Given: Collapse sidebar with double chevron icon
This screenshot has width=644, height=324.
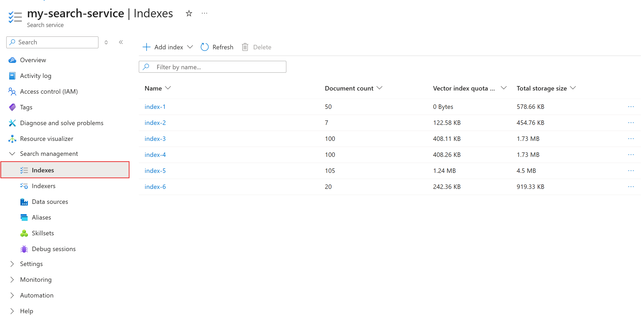Looking at the screenshot, I should tap(121, 42).
